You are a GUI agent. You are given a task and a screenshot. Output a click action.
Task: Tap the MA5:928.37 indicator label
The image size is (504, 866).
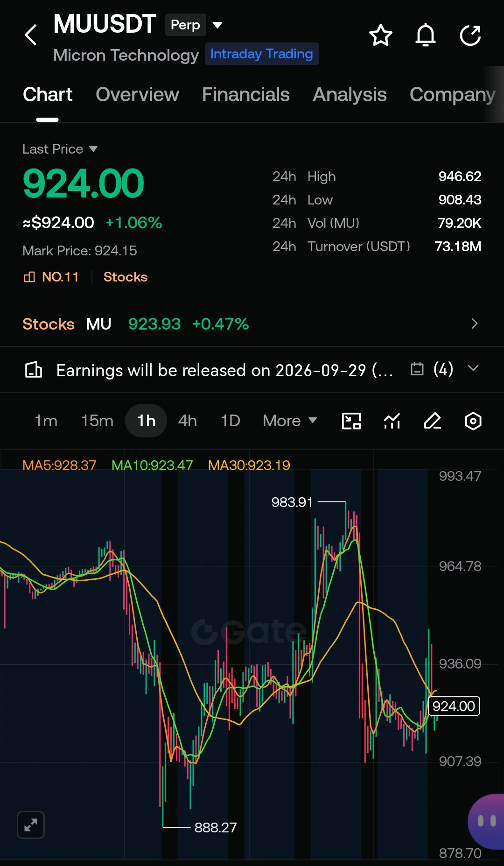coord(59,465)
